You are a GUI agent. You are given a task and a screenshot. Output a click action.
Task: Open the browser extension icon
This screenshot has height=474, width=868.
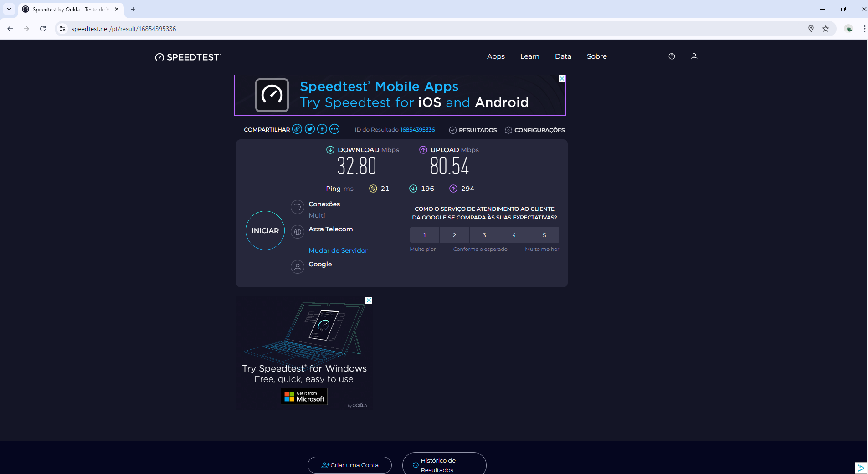(849, 29)
